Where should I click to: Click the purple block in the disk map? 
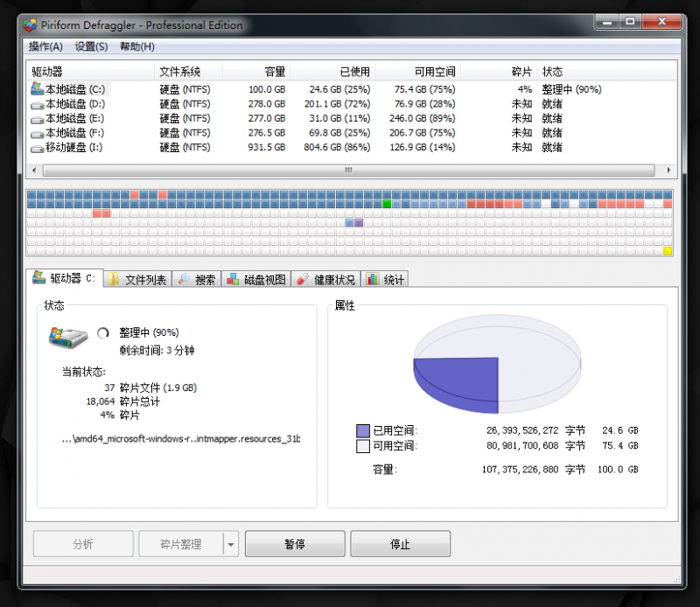click(x=359, y=223)
